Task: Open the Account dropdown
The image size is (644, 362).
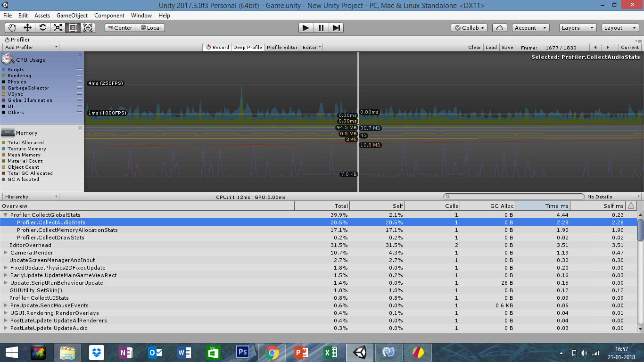Action: coord(530,28)
